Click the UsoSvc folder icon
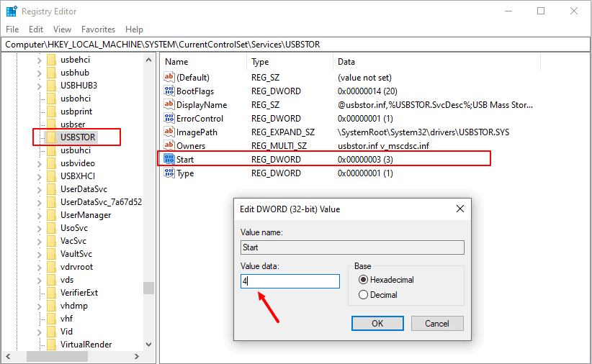 tap(51, 228)
